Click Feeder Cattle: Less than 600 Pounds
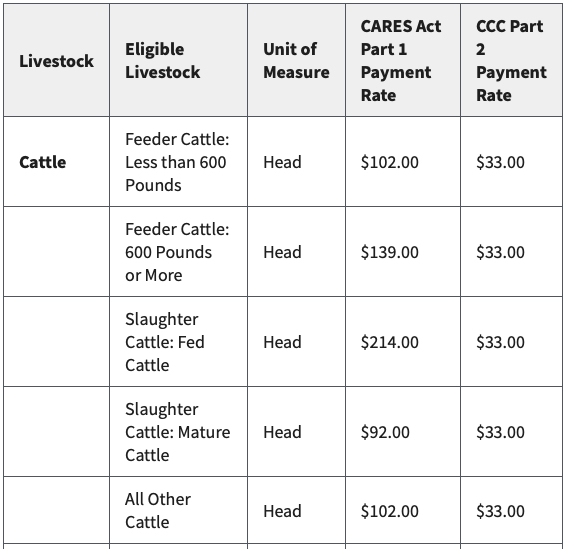The image size is (566, 549). coord(177,162)
